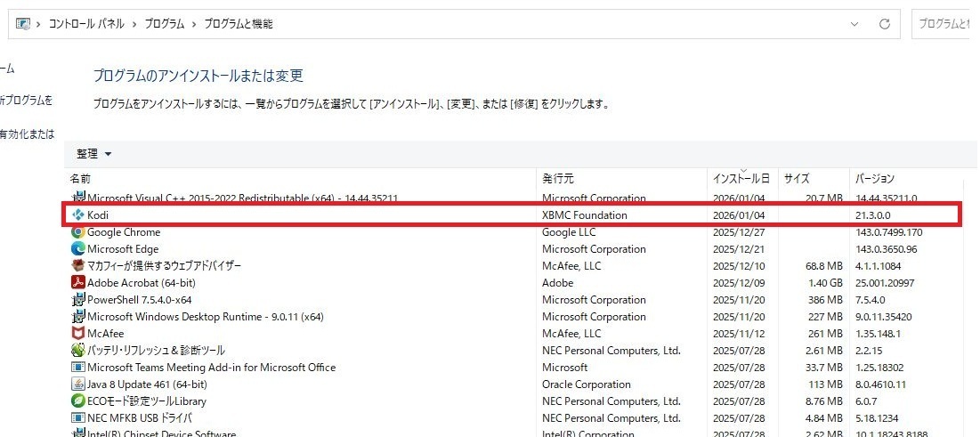Image resolution: width=980 pixels, height=437 pixels.
Task: Click the プログラム breadcrumb item
Action: (x=165, y=24)
